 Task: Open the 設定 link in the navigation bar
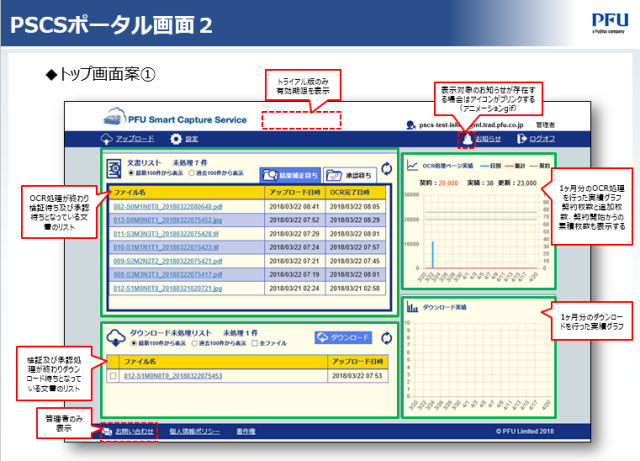coord(192,139)
